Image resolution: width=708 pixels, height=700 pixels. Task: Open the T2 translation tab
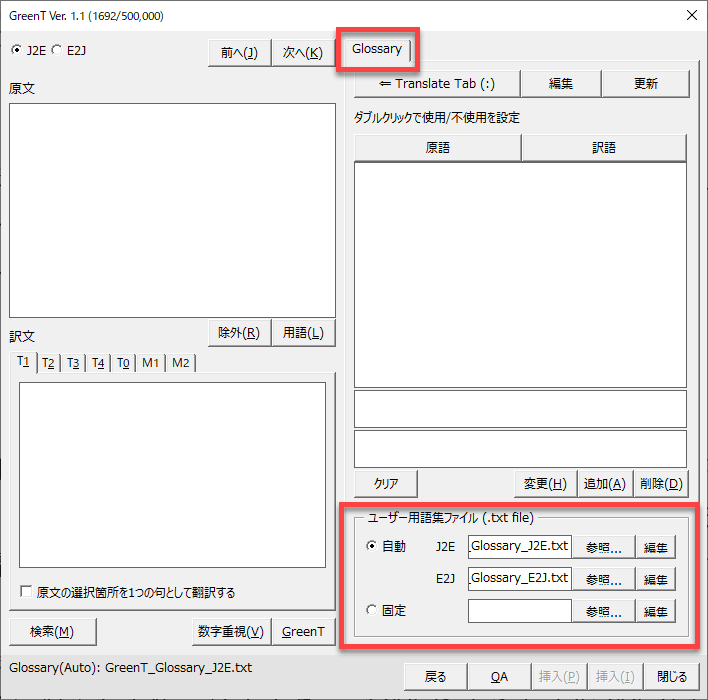tap(48, 363)
